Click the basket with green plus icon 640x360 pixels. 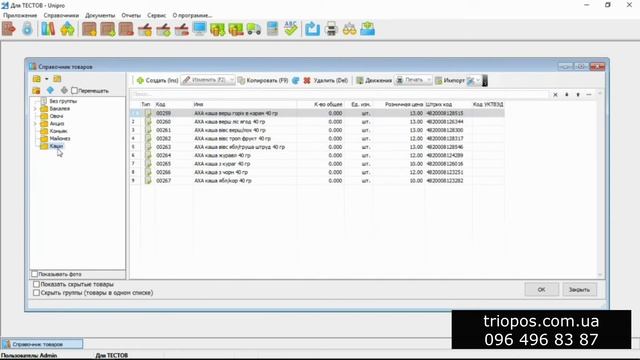pyautogui.click(x=163, y=29)
